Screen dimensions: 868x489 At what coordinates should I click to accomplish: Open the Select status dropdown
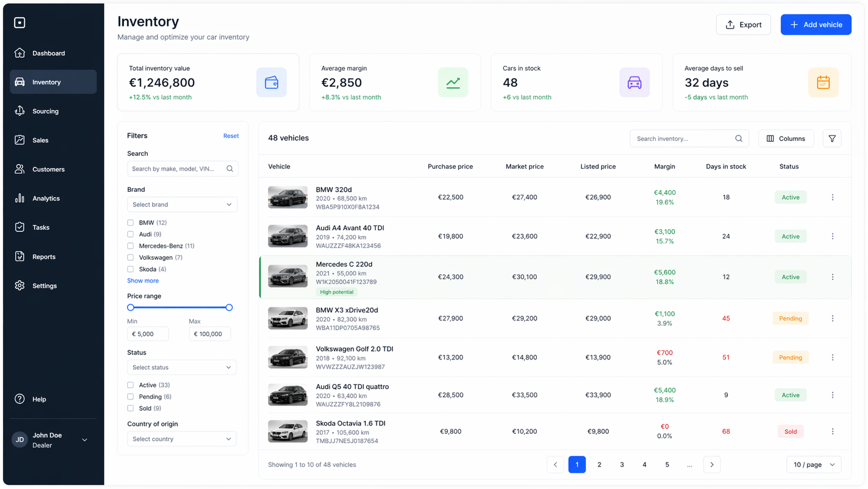pyautogui.click(x=182, y=367)
